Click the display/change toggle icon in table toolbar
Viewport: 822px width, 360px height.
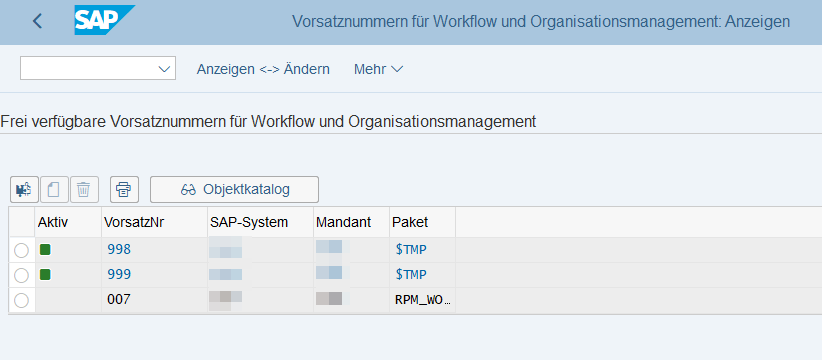point(24,189)
